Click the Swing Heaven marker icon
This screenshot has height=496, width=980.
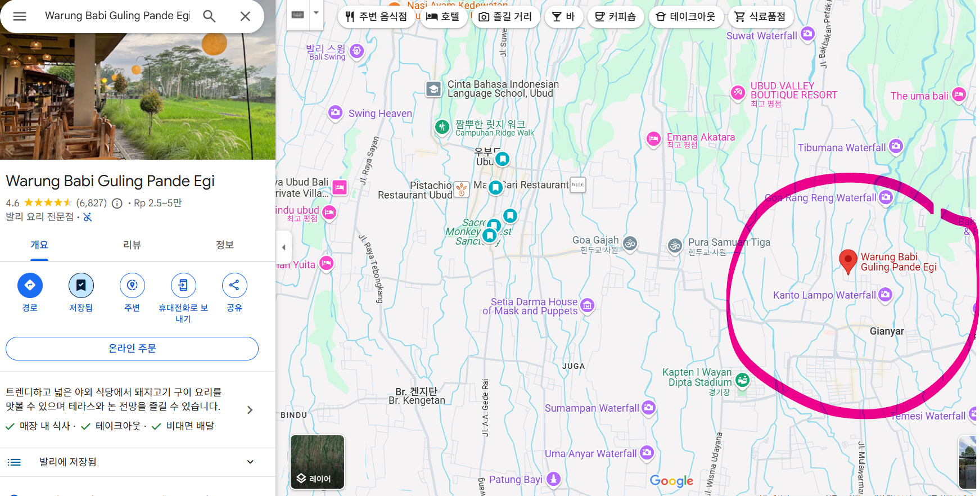(x=335, y=112)
